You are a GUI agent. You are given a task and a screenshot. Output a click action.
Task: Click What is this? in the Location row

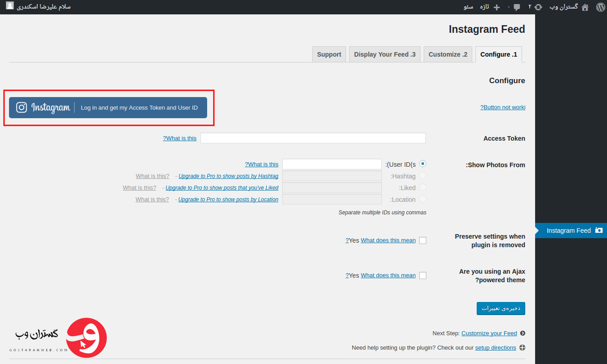point(152,200)
